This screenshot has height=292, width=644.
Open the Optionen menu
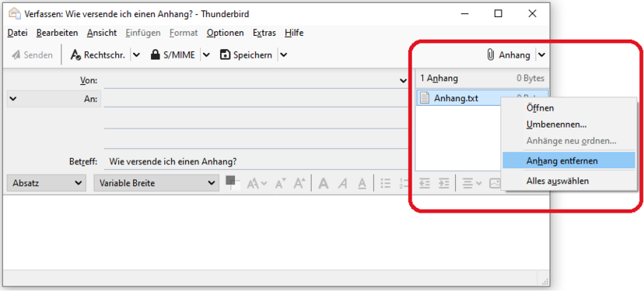225,33
